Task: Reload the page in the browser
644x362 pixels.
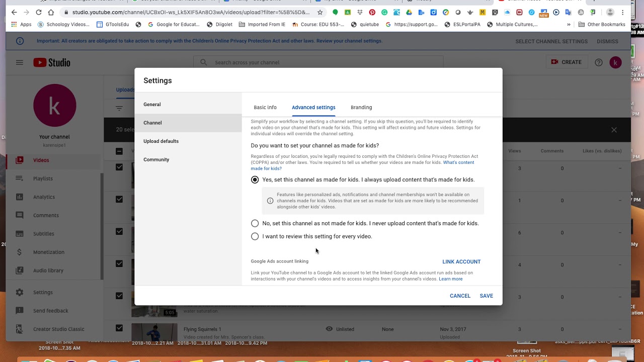Action: [x=38, y=12]
